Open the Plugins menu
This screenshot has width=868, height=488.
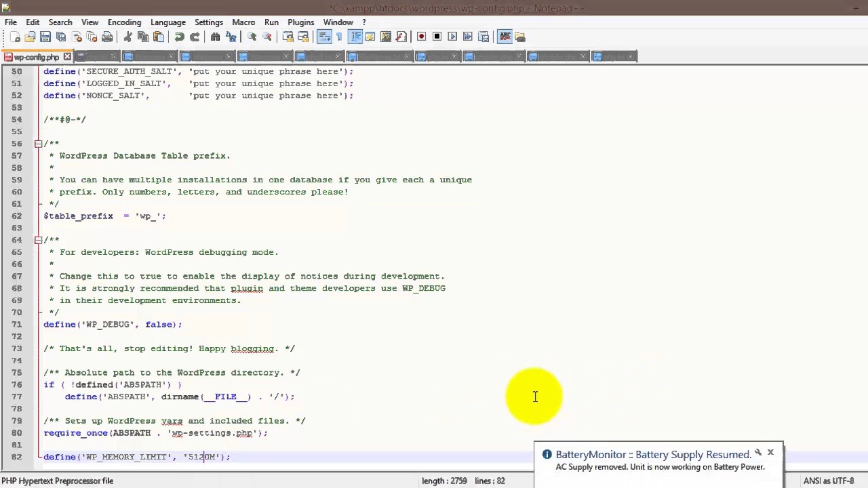pos(300,22)
